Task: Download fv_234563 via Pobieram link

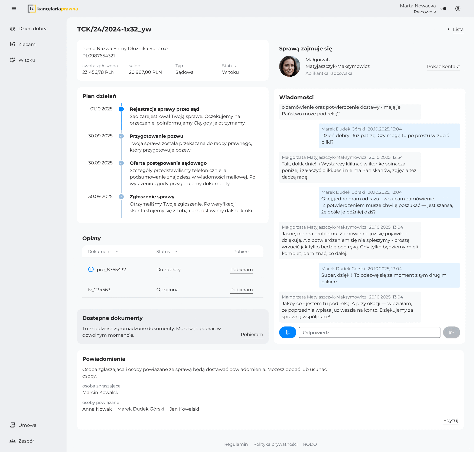Action: (x=241, y=290)
